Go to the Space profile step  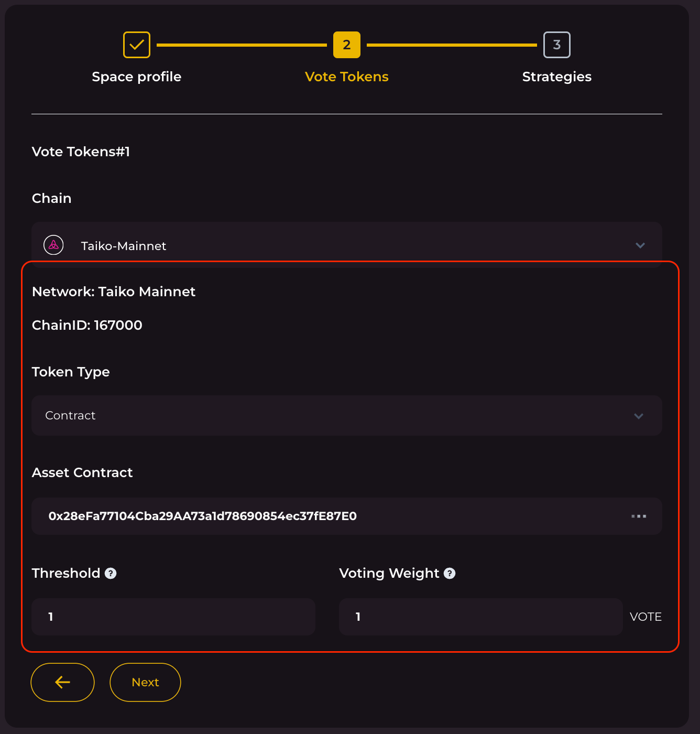pos(137,77)
